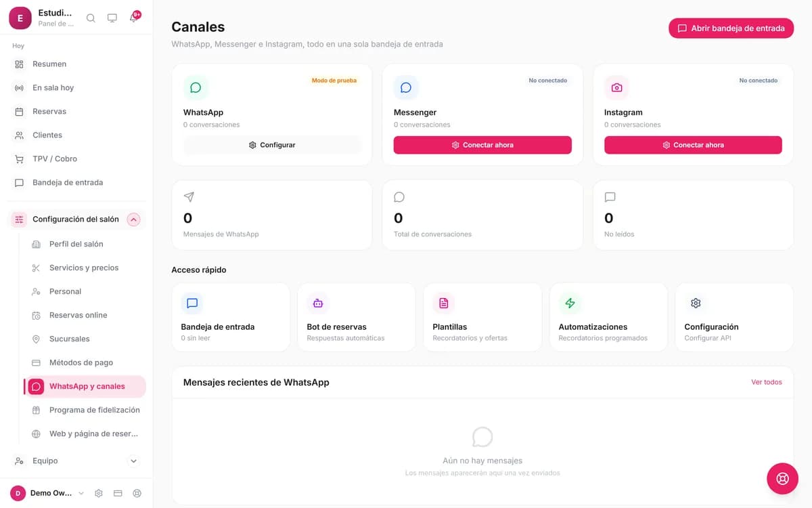
Task: Open Métodos de pago submenu item
Action: [x=85, y=362]
